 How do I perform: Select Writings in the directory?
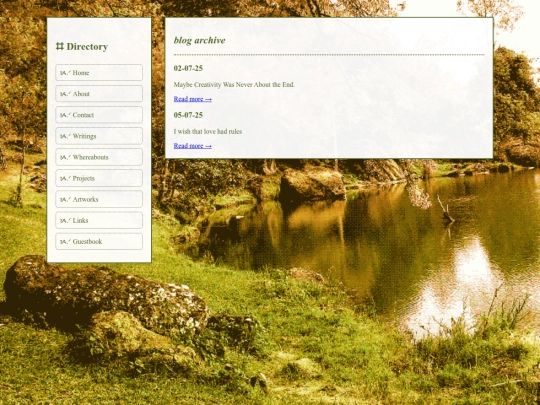click(x=99, y=136)
